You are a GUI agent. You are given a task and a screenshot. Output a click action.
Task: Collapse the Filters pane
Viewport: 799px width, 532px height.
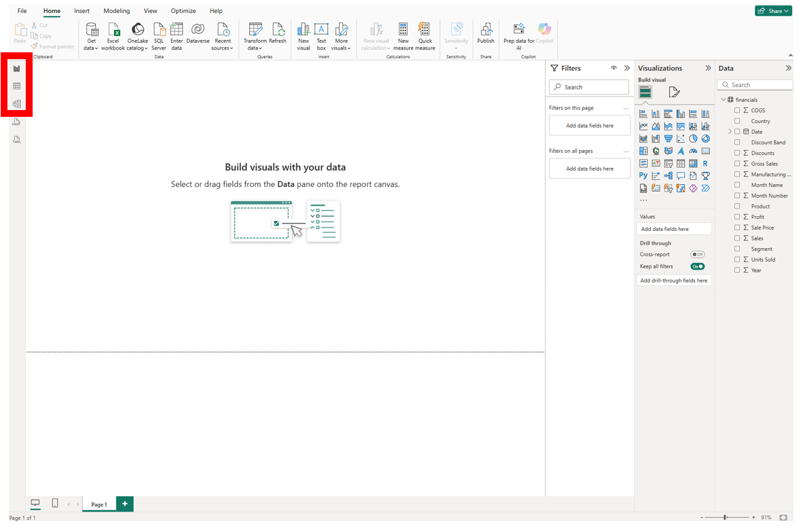(626, 68)
